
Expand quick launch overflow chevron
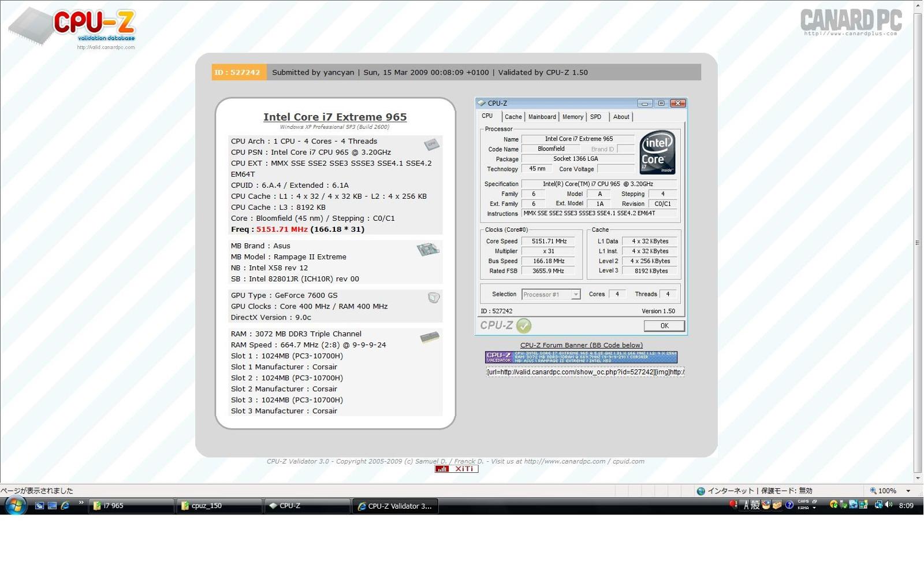tap(81, 503)
